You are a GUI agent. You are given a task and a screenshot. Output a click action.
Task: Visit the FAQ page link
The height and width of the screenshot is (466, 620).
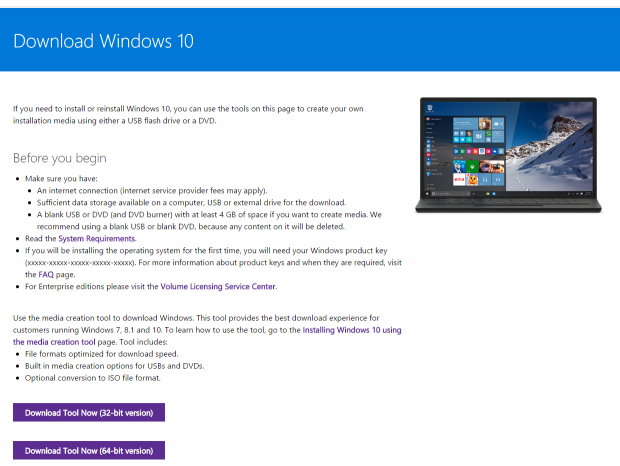point(46,274)
